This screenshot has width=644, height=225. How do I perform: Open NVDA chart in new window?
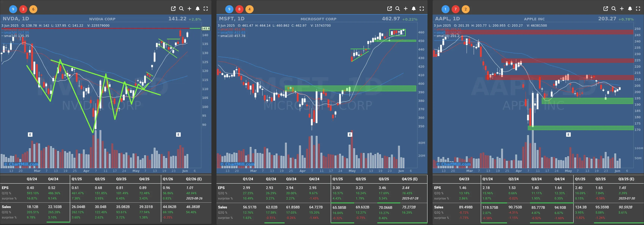pyautogui.click(x=173, y=9)
